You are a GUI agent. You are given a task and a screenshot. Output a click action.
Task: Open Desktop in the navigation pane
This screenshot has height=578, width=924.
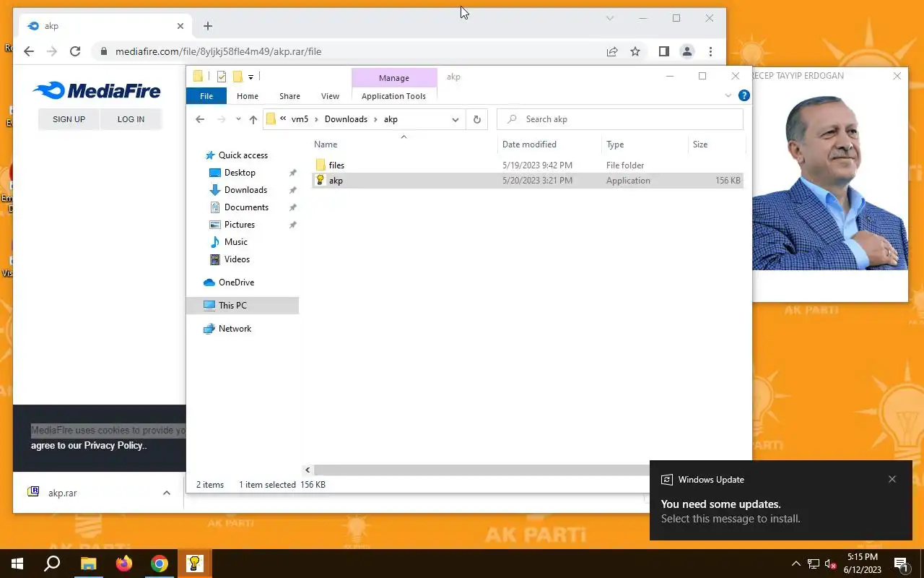240,173
